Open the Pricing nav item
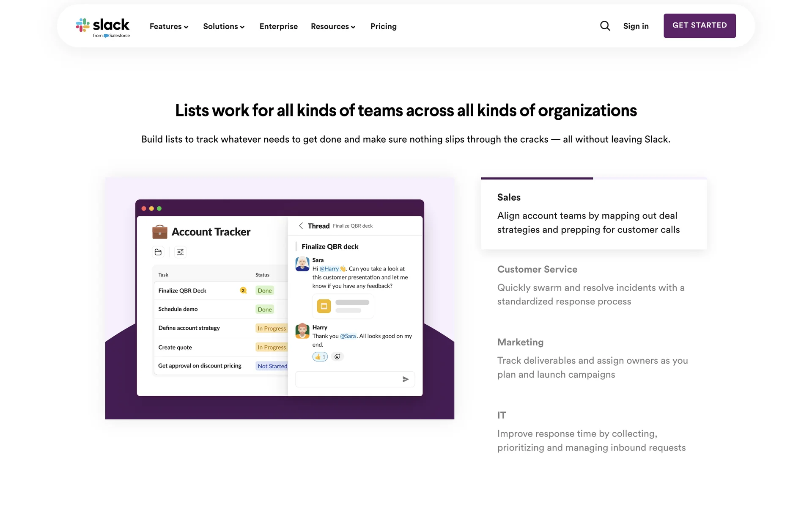The width and height of the screenshot is (812, 508). [x=383, y=27]
